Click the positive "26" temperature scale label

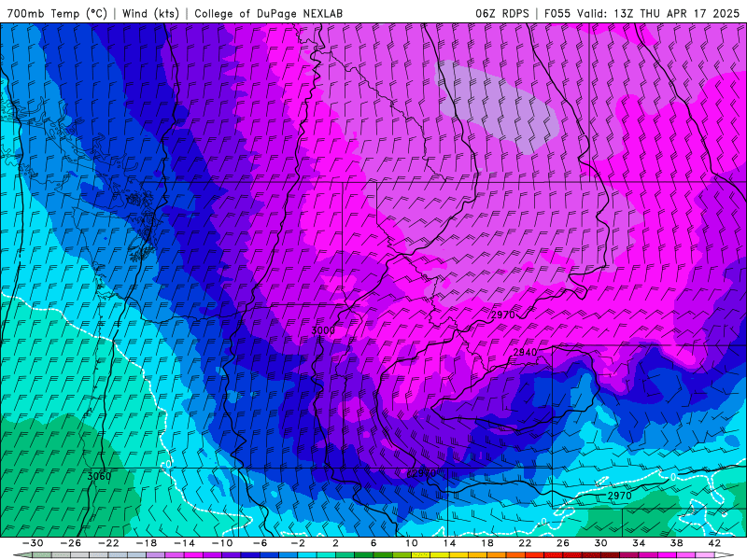point(563,543)
